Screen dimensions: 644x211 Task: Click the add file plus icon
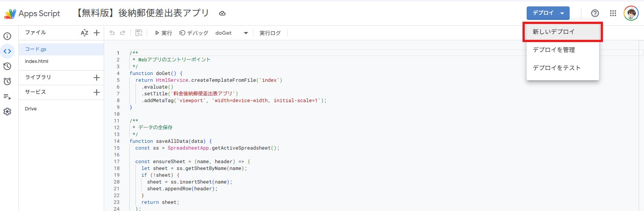pos(97,33)
